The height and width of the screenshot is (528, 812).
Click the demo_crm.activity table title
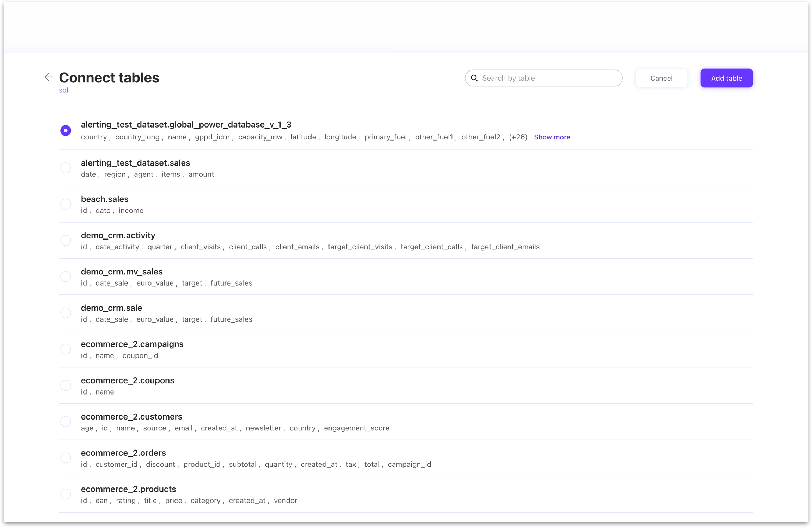118,235
